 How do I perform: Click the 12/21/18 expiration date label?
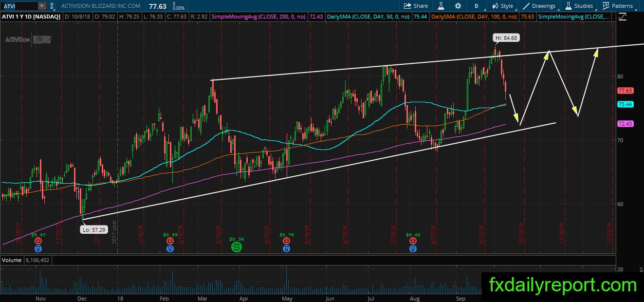(609, 233)
